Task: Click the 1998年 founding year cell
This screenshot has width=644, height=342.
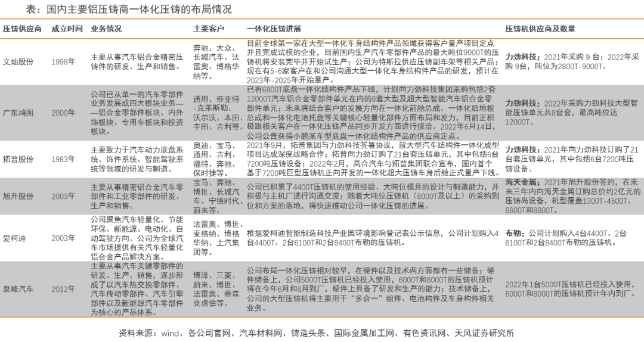Action: [63, 62]
